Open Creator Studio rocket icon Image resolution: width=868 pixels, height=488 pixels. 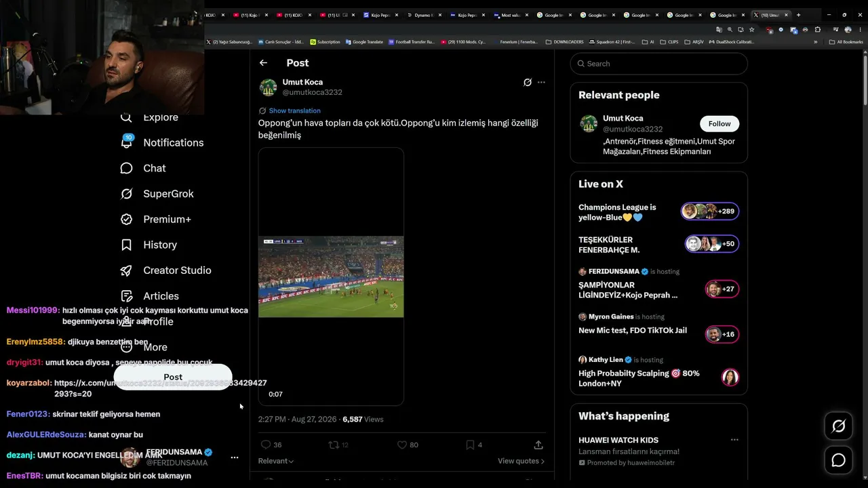pos(126,270)
